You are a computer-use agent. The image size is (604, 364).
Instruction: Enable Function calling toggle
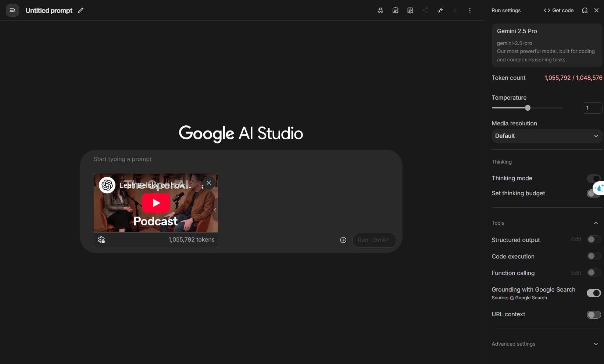coord(593,273)
